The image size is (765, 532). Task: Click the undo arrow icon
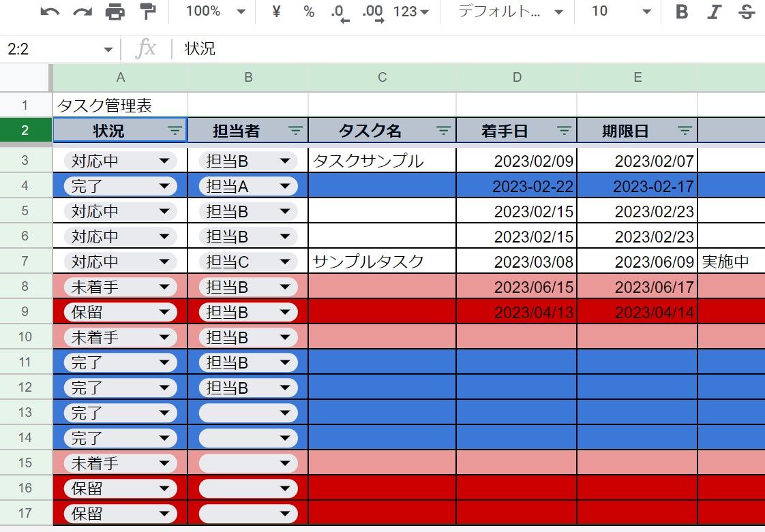(x=50, y=11)
